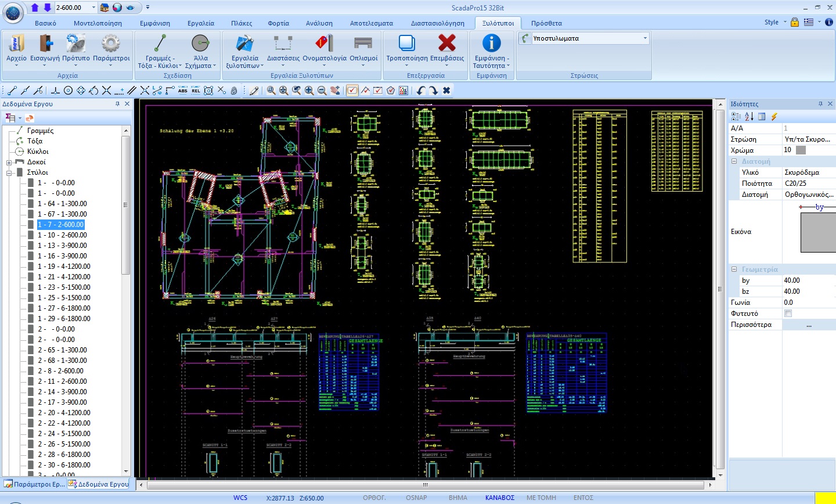This screenshot has height=504, width=836.
Task: Toggle ΚΑΝΑΒΟΣ grid in status bar
Action: [500, 498]
